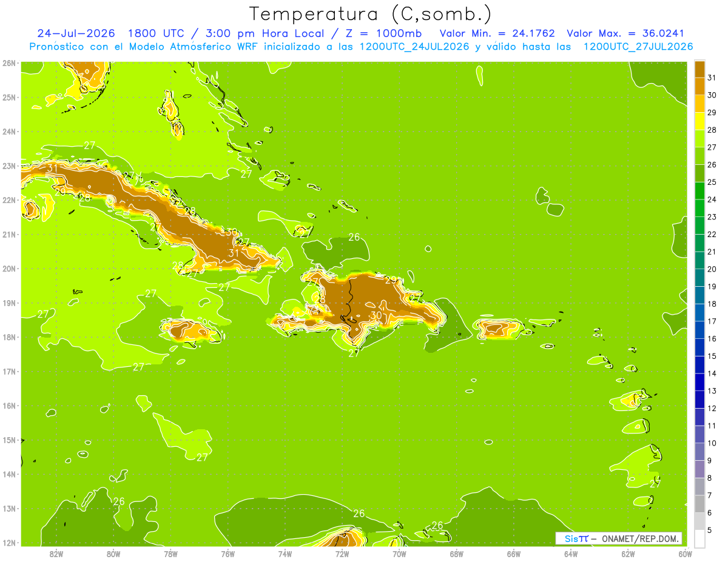Click the "22N" latitude axis label
The height and width of the screenshot is (562, 728).
(x=9, y=200)
